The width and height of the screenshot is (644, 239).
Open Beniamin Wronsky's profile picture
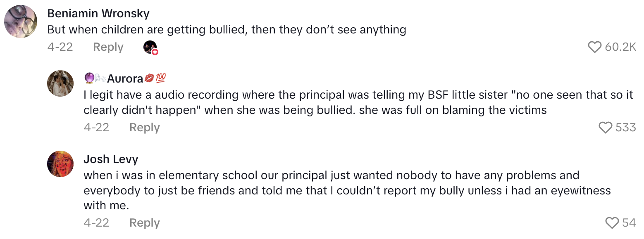click(x=21, y=21)
